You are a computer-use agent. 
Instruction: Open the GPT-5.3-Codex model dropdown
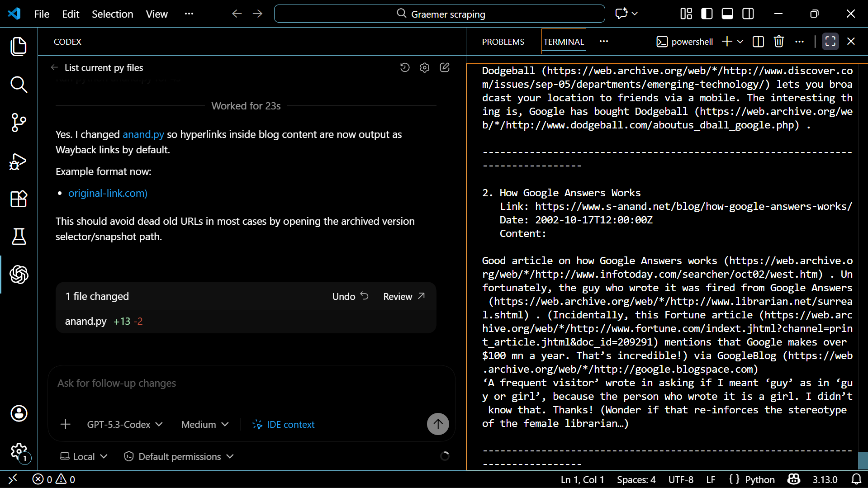click(124, 424)
